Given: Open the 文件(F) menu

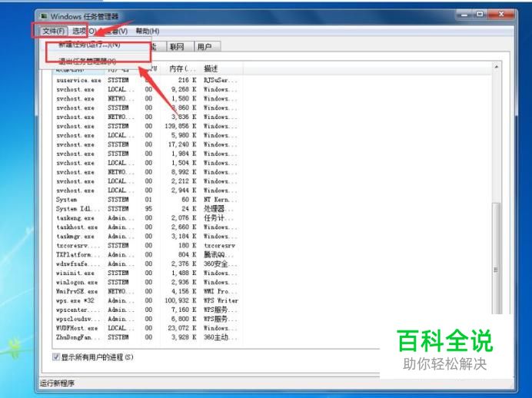Looking at the screenshot, I should 53,32.
